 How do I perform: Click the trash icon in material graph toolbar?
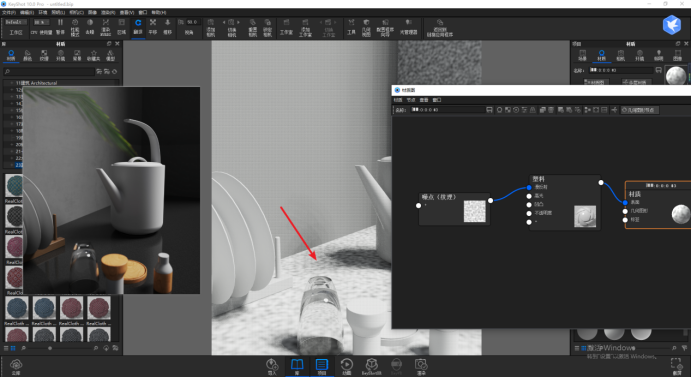click(551, 110)
